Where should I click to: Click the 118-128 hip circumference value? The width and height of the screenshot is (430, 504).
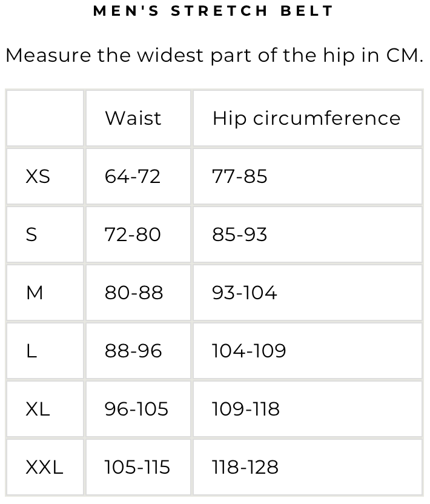245,467
